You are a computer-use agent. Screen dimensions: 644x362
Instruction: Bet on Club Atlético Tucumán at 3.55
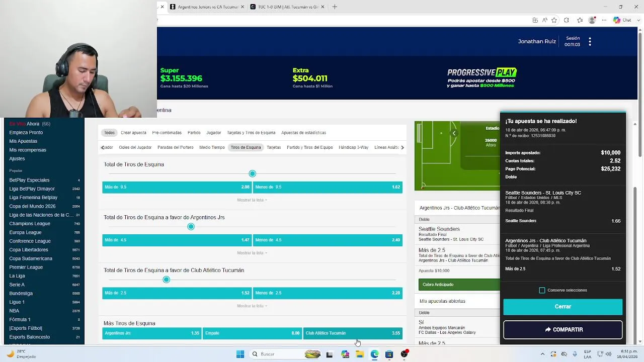point(353,333)
